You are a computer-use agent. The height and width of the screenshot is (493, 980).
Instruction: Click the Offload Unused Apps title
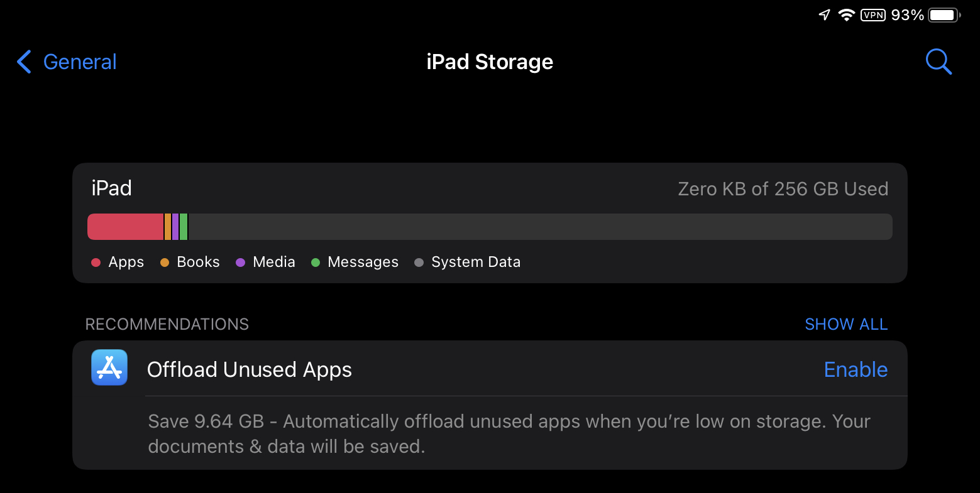click(249, 369)
